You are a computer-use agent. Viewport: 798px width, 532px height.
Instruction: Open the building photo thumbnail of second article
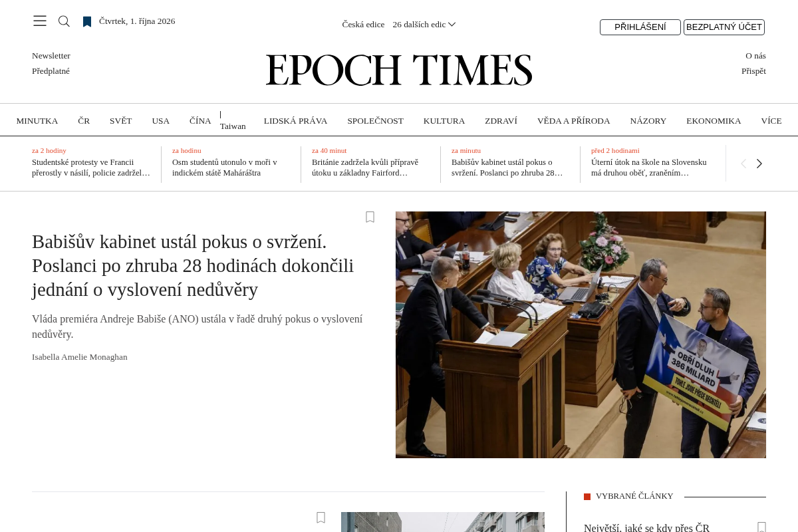coord(443,522)
